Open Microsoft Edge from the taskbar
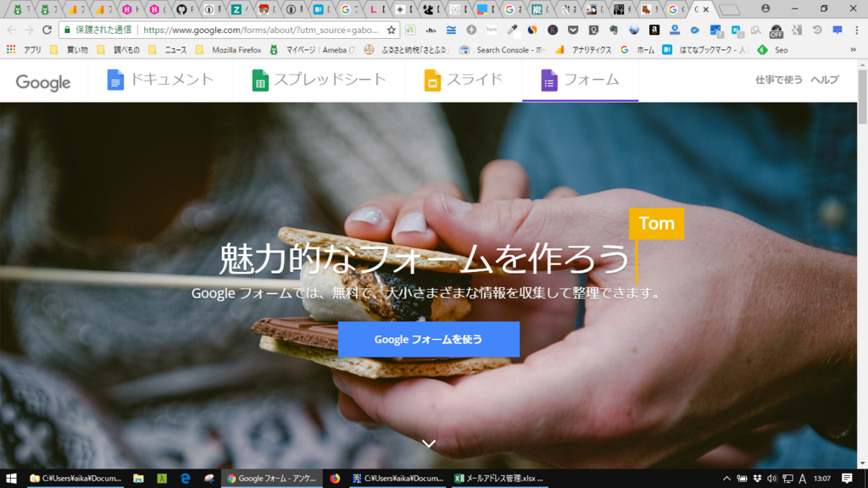The height and width of the screenshot is (488, 868). [186, 479]
